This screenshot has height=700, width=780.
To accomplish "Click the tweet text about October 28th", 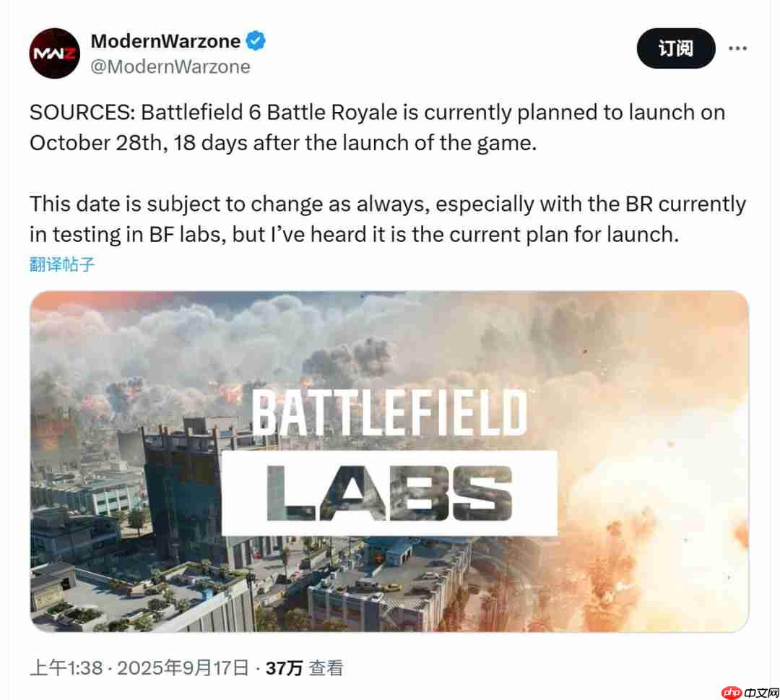I will point(376,127).
